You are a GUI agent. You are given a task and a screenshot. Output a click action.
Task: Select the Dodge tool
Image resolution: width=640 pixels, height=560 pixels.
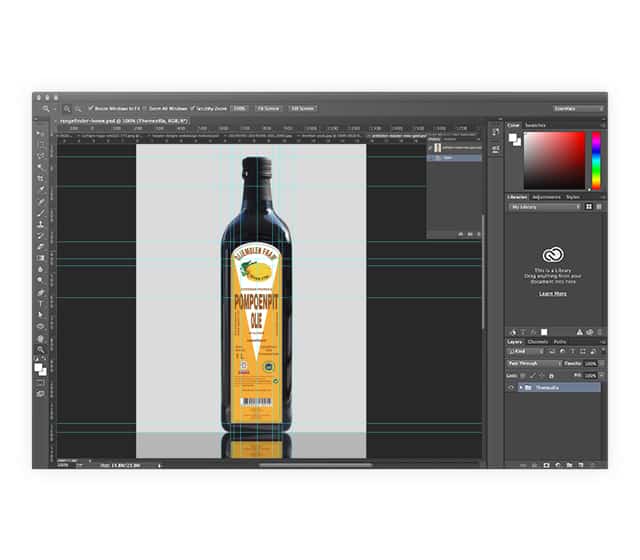tap(40, 280)
